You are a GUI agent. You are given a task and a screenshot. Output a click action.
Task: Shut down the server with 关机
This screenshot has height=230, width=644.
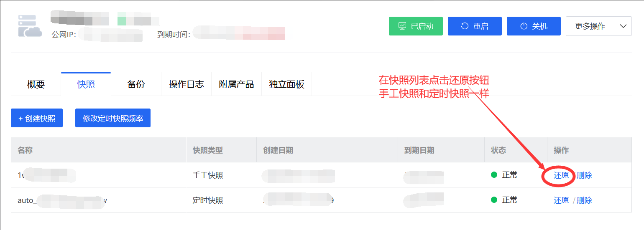coord(534,26)
